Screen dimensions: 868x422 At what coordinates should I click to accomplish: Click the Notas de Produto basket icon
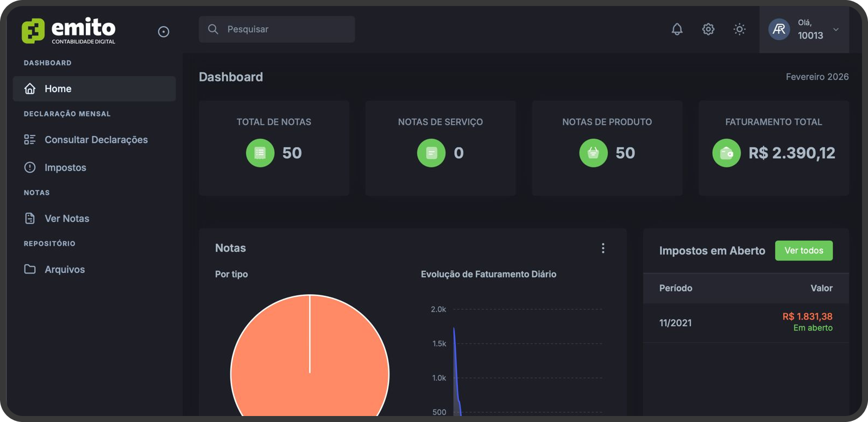pyautogui.click(x=593, y=153)
